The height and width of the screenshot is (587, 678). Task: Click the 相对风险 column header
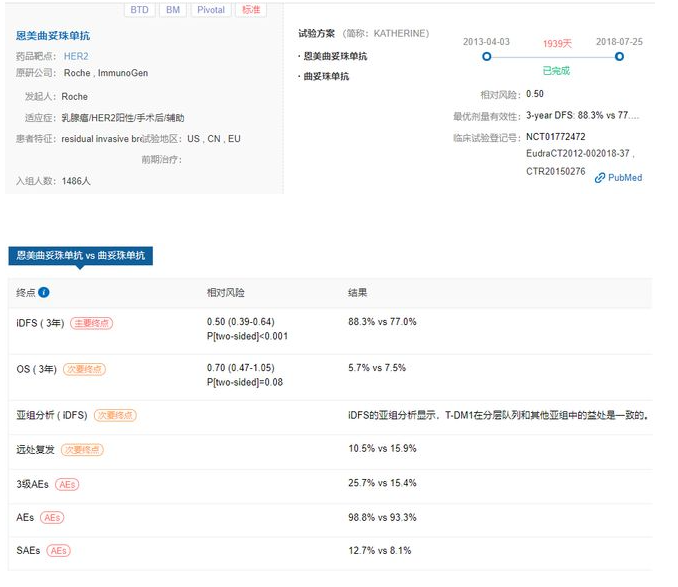(x=226, y=293)
